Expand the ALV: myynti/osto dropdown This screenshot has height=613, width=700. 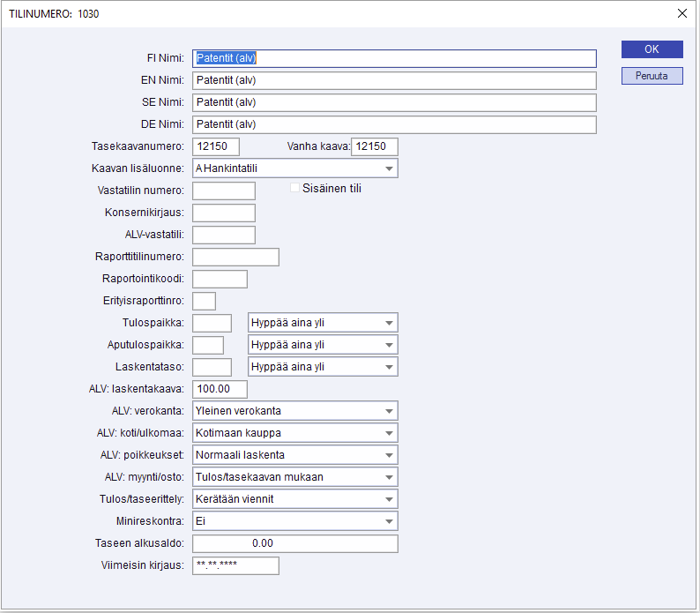tap(294, 477)
